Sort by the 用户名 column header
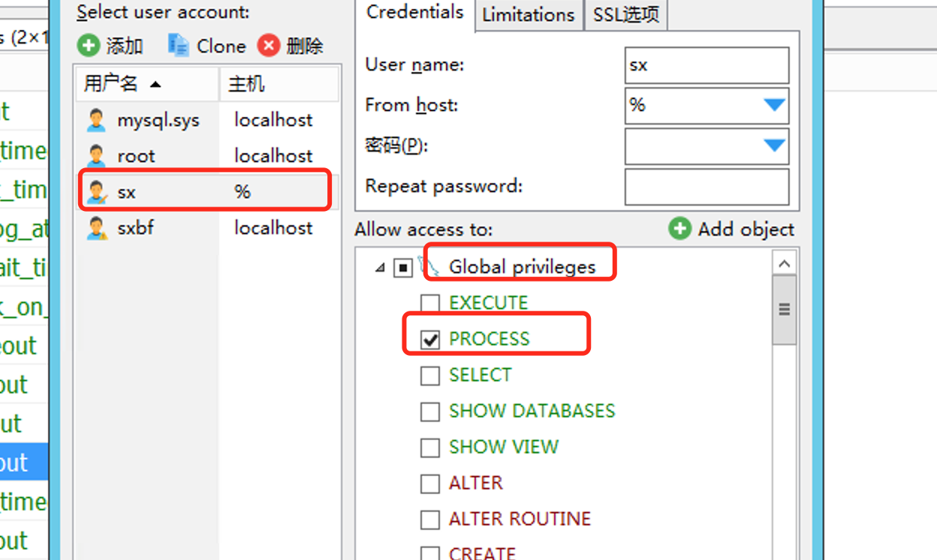937x560 pixels. tap(122, 84)
